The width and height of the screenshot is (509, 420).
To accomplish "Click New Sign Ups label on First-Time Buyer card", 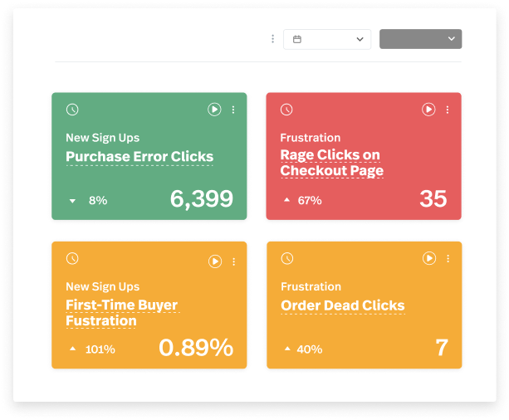I will tap(103, 287).
